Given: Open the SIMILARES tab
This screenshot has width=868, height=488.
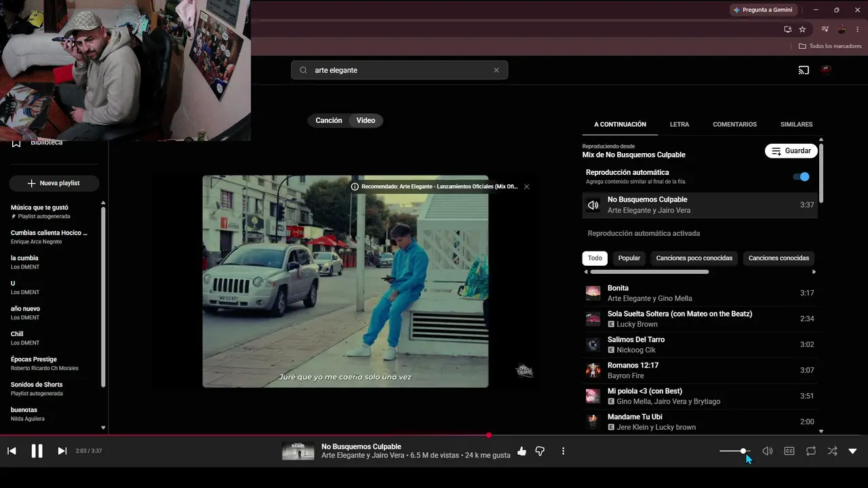Looking at the screenshot, I should (797, 125).
